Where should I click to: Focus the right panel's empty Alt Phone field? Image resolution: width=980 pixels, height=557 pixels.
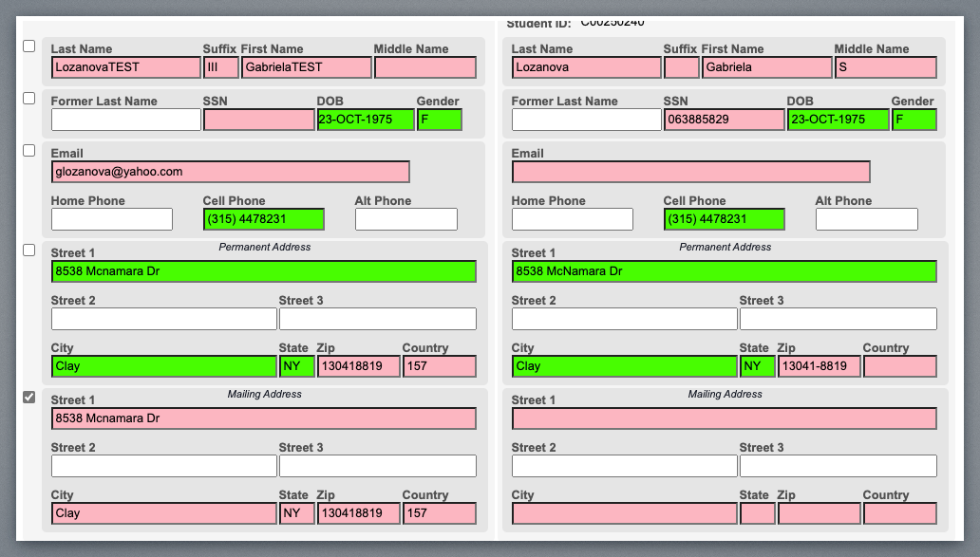click(x=866, y=219)
